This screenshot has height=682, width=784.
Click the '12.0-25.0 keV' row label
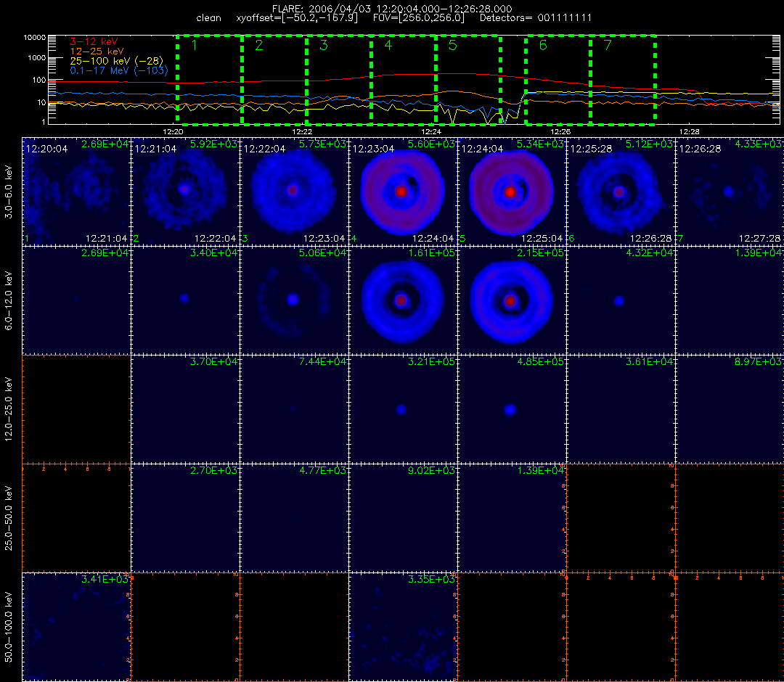(x=9, y=409)
